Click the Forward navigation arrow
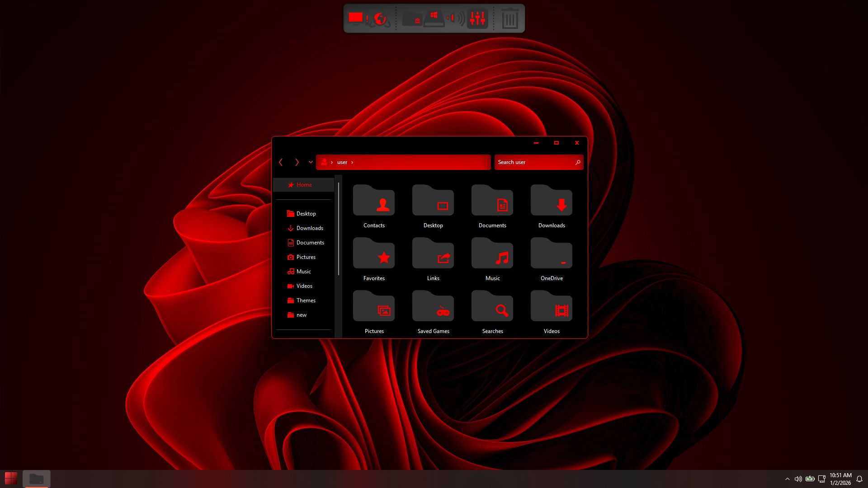Viewport: 868px width, 488px height. (297, 162)
